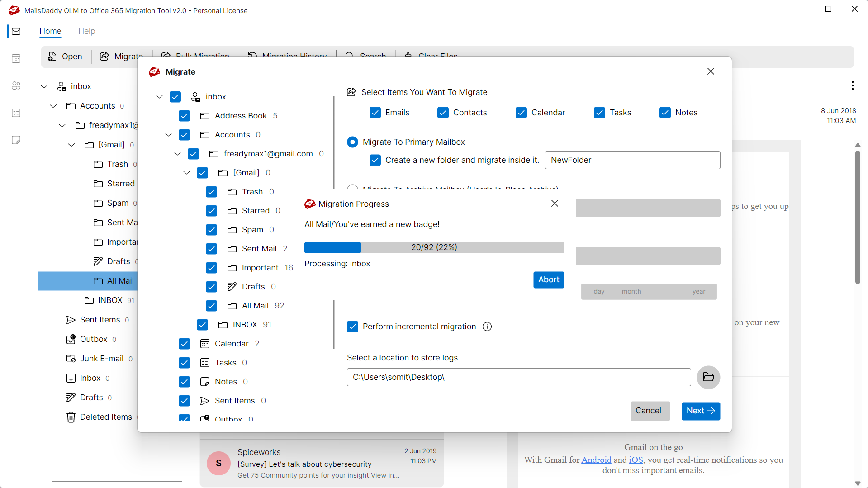This screenshot has width=868, height=488.
Task: Click the Sent Items icon in Migrate tree
Action: click(x=205, y=401)
